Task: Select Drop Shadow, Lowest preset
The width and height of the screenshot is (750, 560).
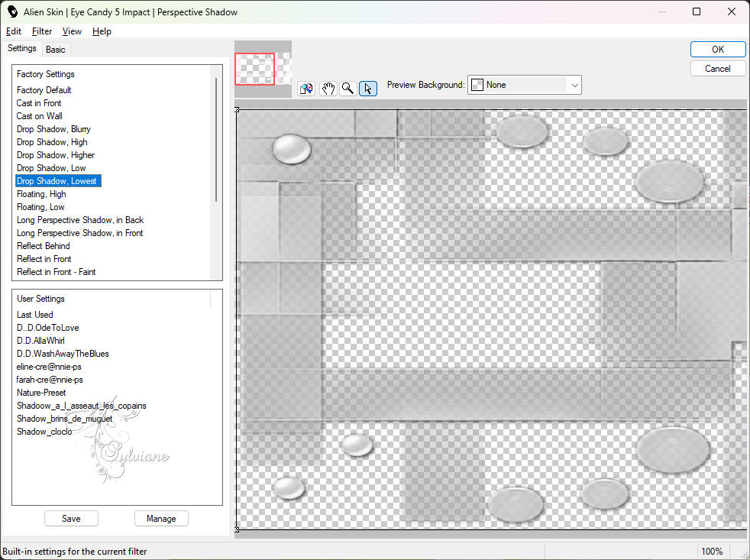Action: click(58, 181)
